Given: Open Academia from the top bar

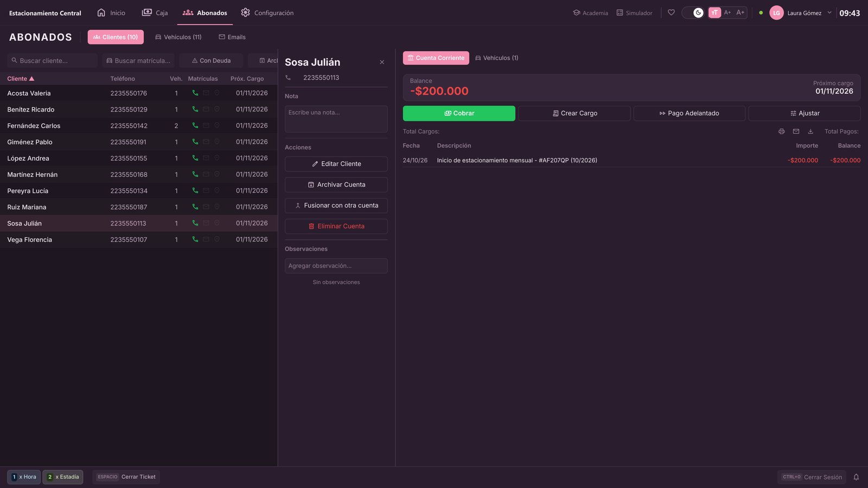Looking at the screenshot, I should (590, 13).
